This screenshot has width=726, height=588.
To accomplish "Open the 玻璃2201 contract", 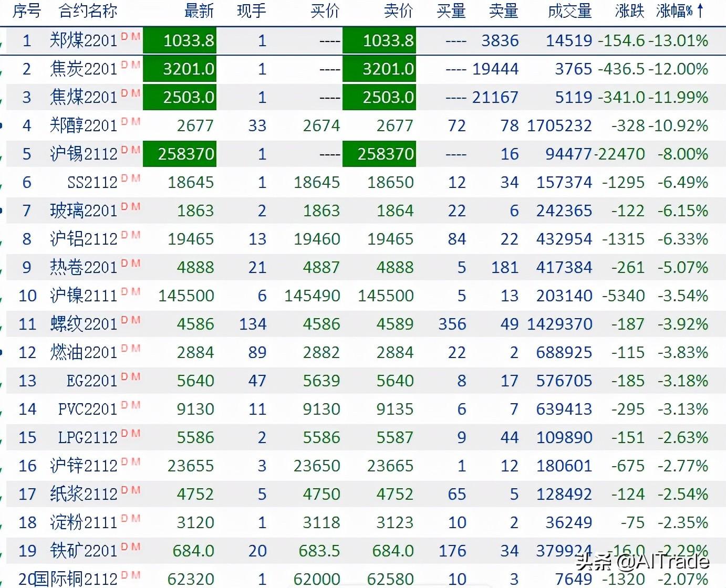I will click(84, 211).
